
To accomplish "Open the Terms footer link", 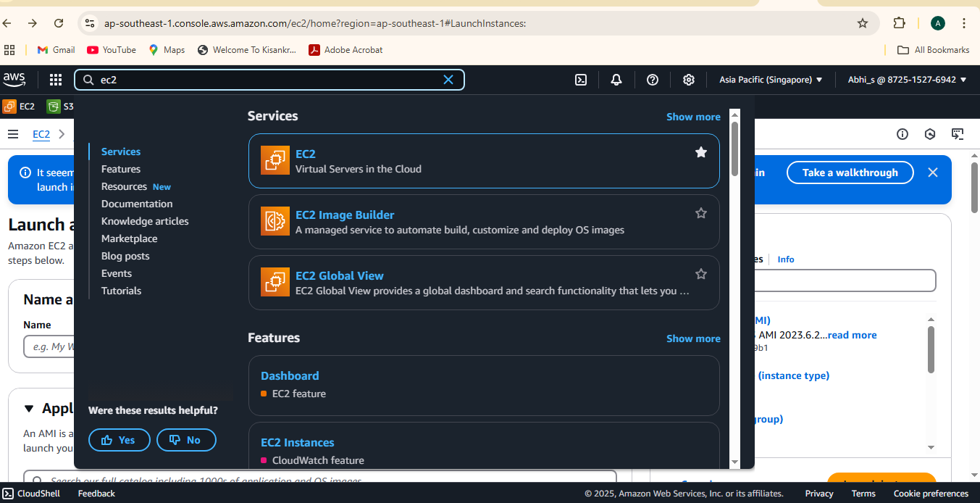I will [x=863, y=494].
